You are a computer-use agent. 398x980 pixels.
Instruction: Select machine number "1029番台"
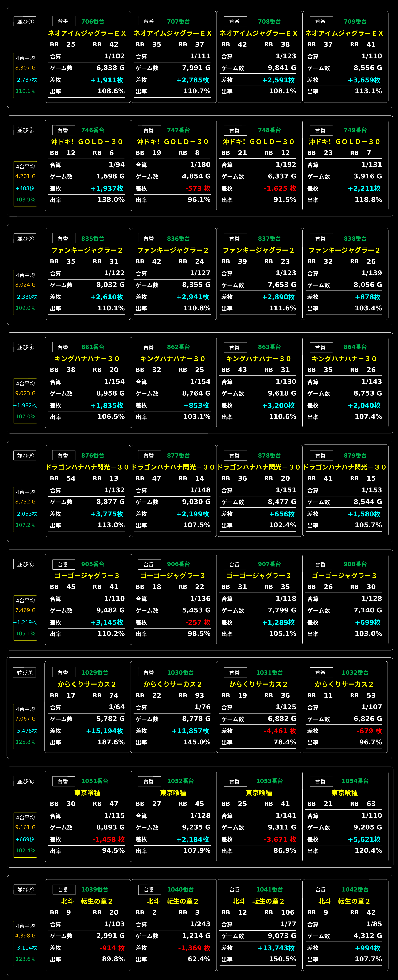click(x=95, y=673)
